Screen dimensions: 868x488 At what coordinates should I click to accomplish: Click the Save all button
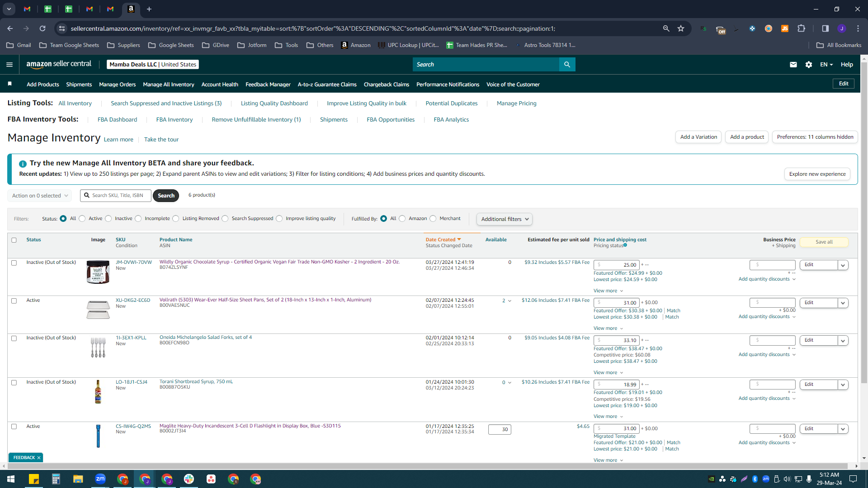pos(824,242)
